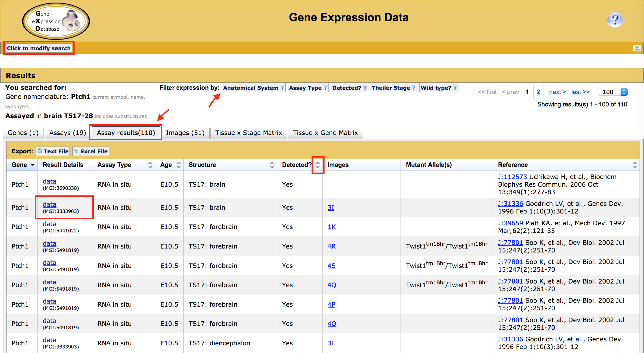Open image link 4R

[x=332, y=246]
